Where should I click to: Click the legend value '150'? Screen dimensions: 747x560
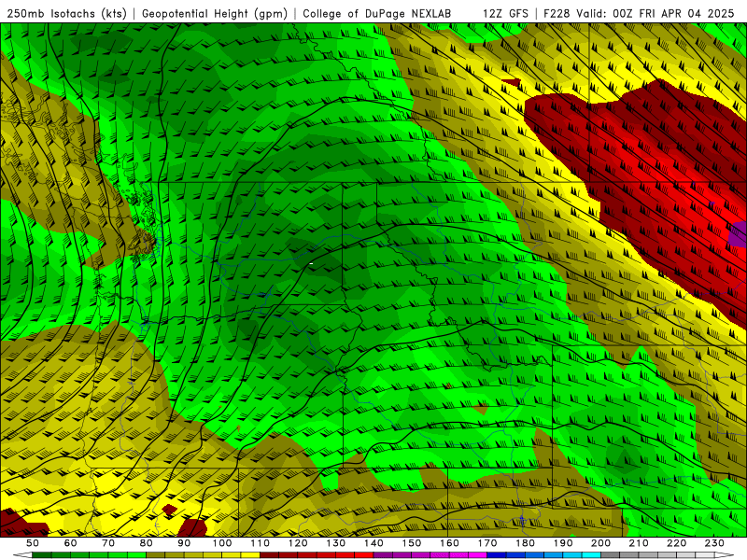pos(412,543)
